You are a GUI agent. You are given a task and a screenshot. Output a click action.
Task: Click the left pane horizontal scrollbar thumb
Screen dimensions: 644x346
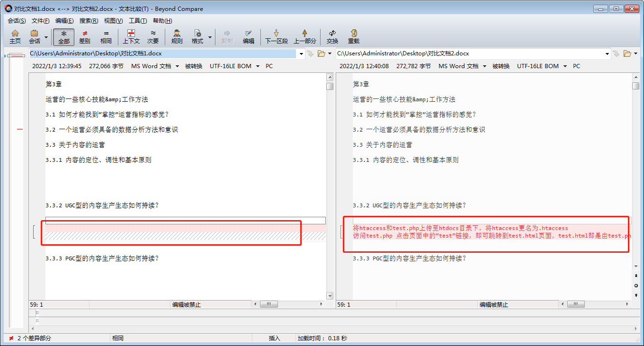click(x=269, y=304)
